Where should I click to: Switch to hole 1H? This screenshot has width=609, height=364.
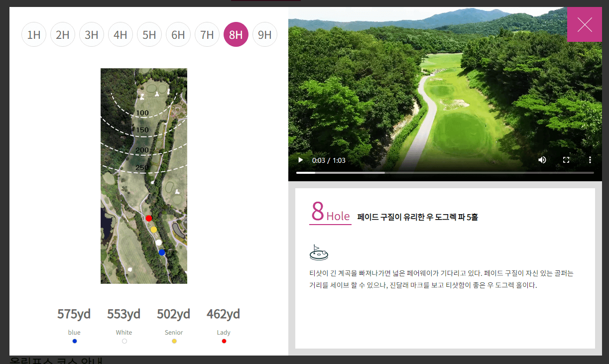click(34, 34)
